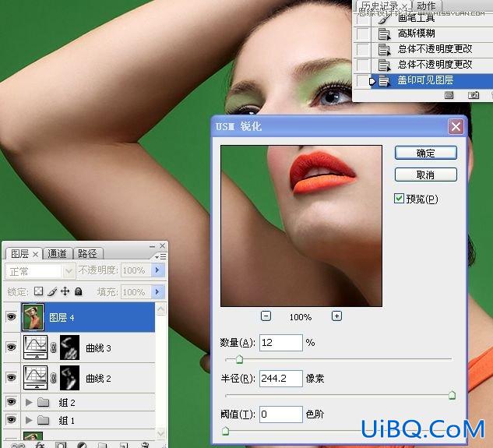Click the 数量 amount slider handle

pos(239,359)
